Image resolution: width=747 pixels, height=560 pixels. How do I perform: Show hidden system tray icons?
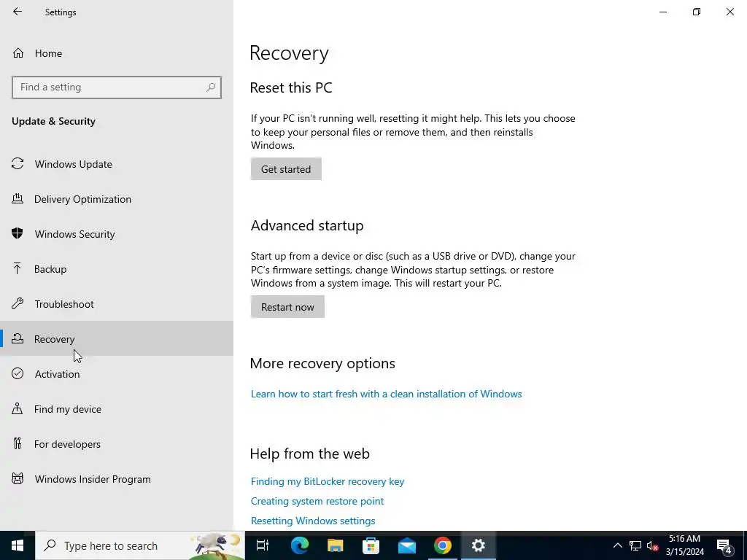[617, 545]
